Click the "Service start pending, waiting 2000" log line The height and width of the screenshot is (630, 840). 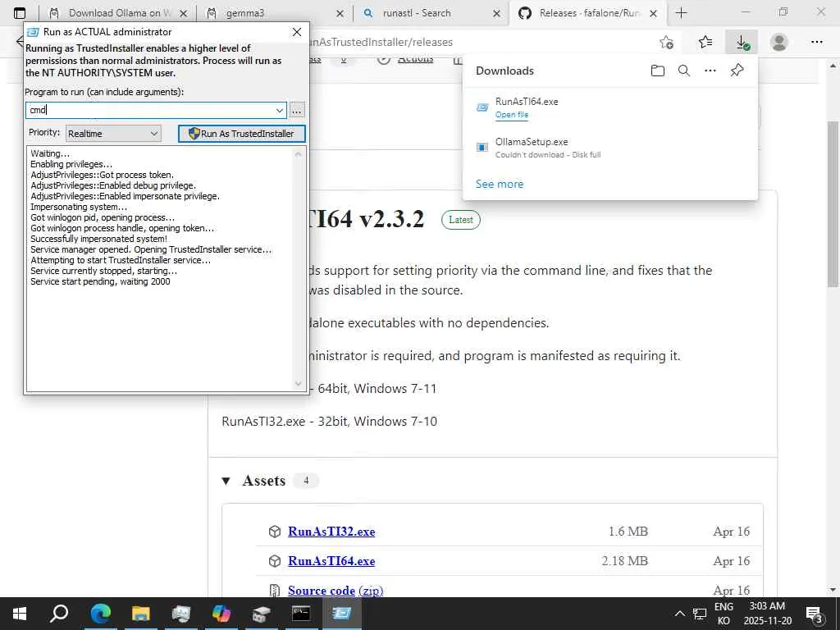(100, 282)
